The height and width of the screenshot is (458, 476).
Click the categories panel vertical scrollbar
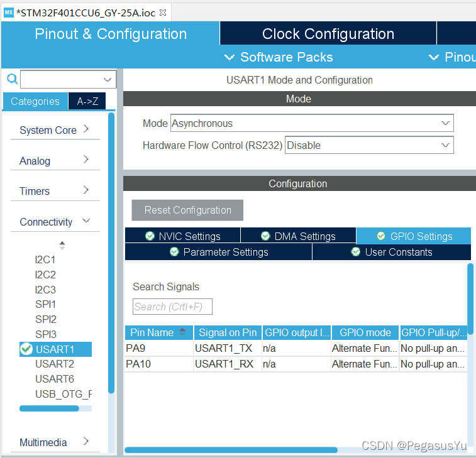[111, 253]
